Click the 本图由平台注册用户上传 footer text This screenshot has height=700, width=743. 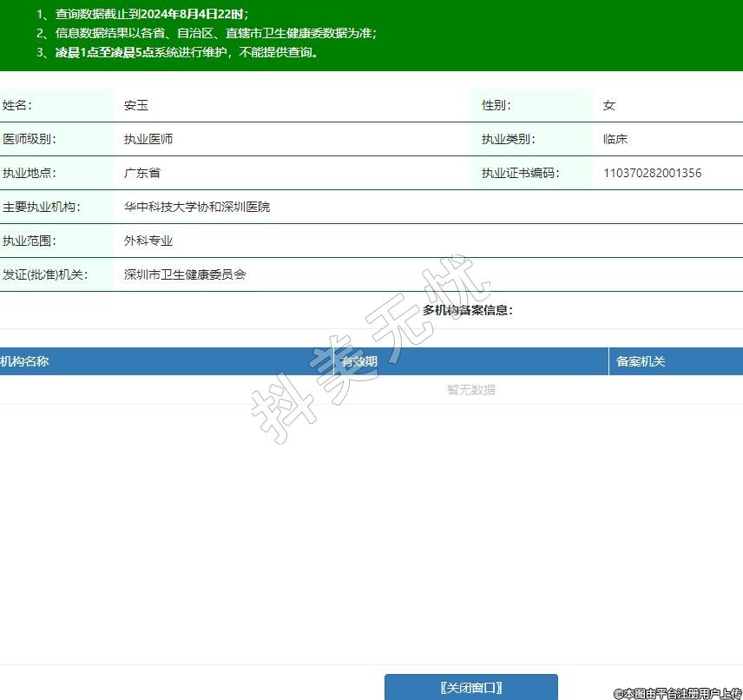pos(677,693)
